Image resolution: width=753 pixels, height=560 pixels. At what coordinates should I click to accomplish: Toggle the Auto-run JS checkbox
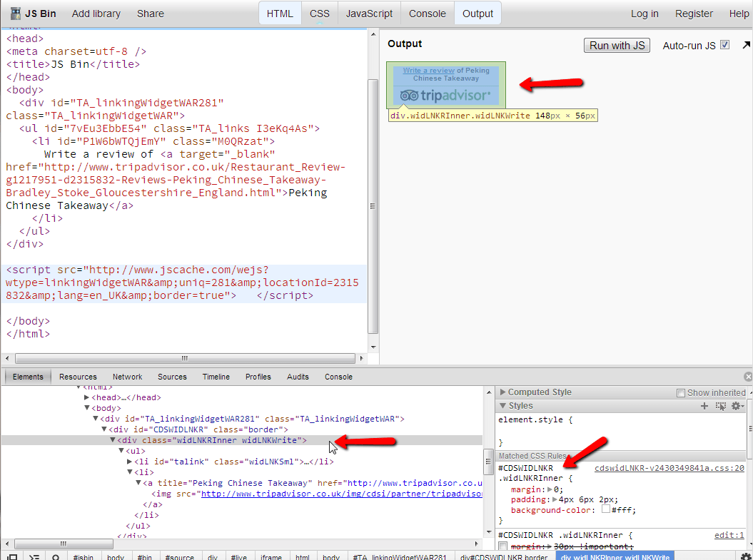point(724,45)
